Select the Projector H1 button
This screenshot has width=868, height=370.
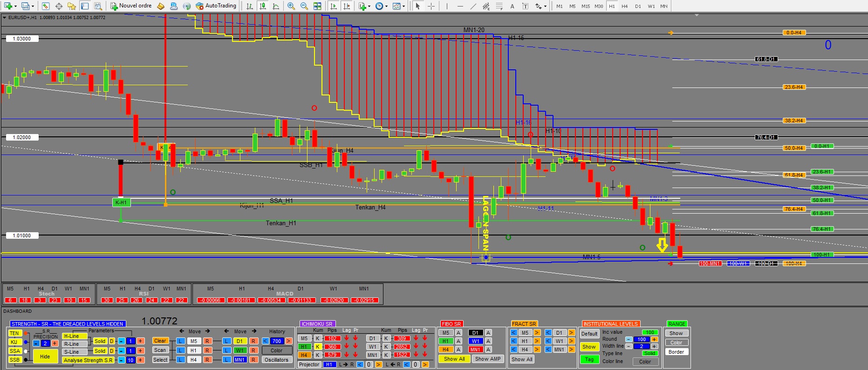330,364
